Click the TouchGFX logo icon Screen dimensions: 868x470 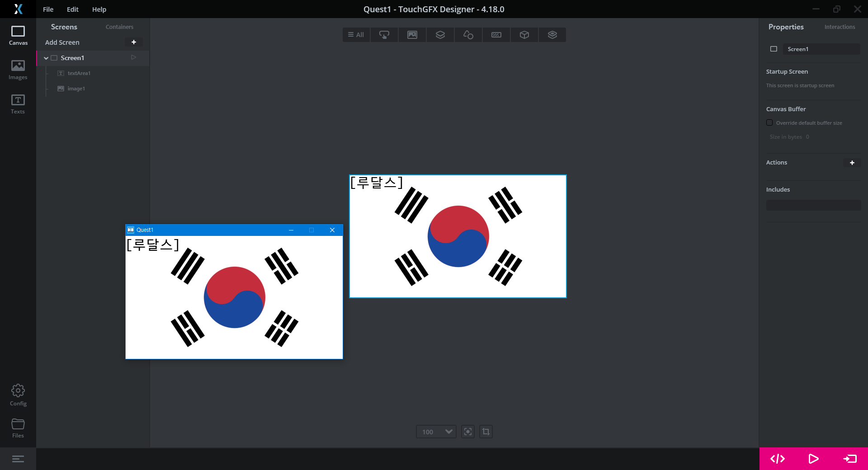coord(18,9)
